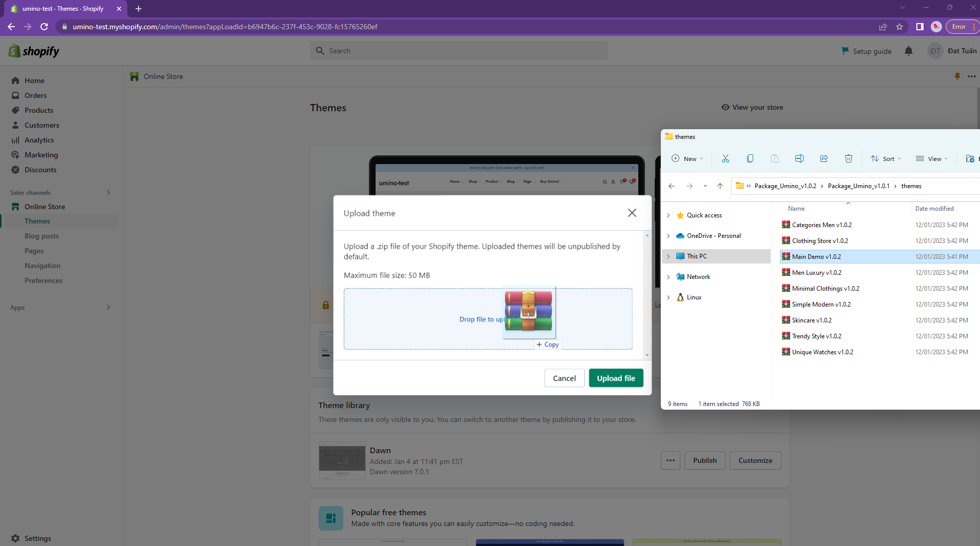Open Shopify notifications bell

point(908,51)
